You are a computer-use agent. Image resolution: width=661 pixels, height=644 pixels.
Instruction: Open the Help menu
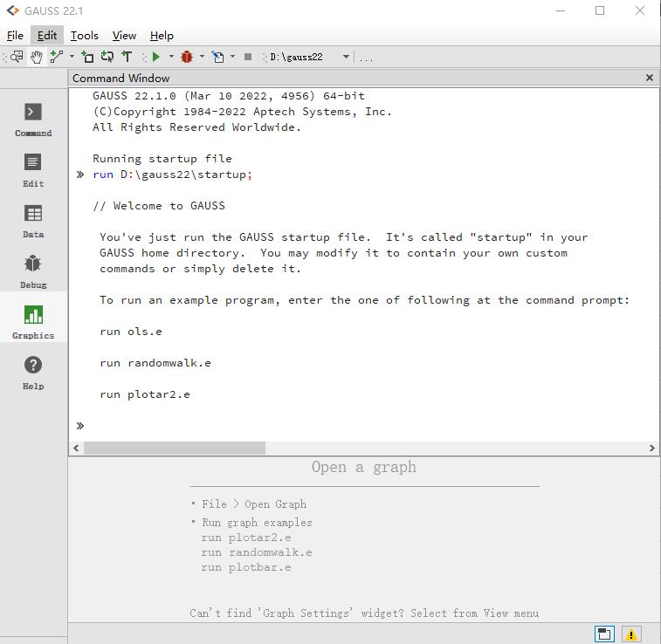pos(162,36)
